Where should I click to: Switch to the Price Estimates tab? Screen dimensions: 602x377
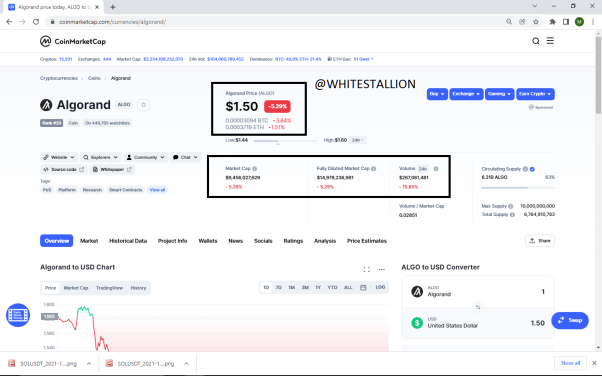[367, 241]
